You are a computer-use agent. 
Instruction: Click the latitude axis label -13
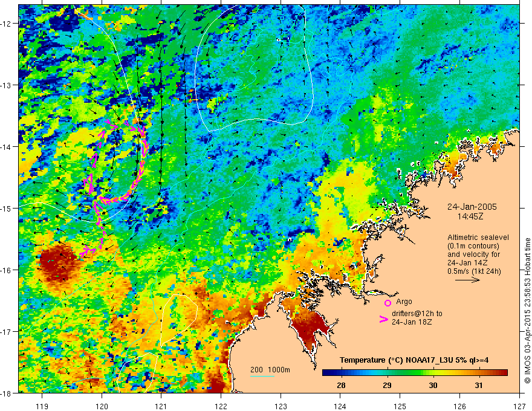[x=6, y=85]
